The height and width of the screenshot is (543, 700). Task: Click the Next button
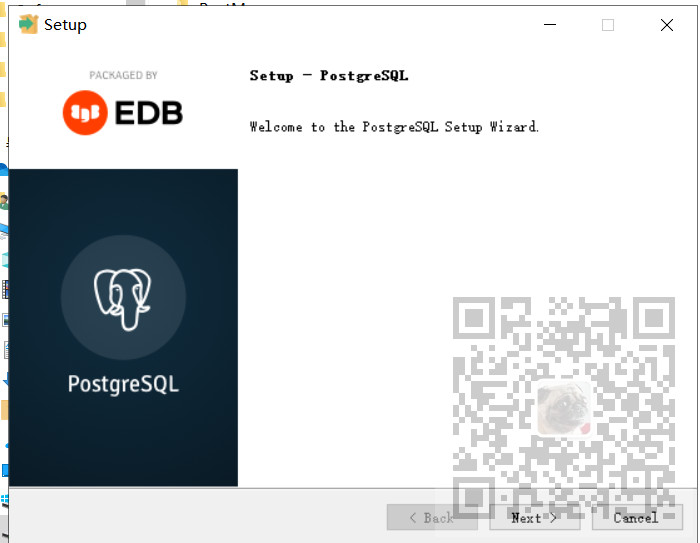coord(534,518)
